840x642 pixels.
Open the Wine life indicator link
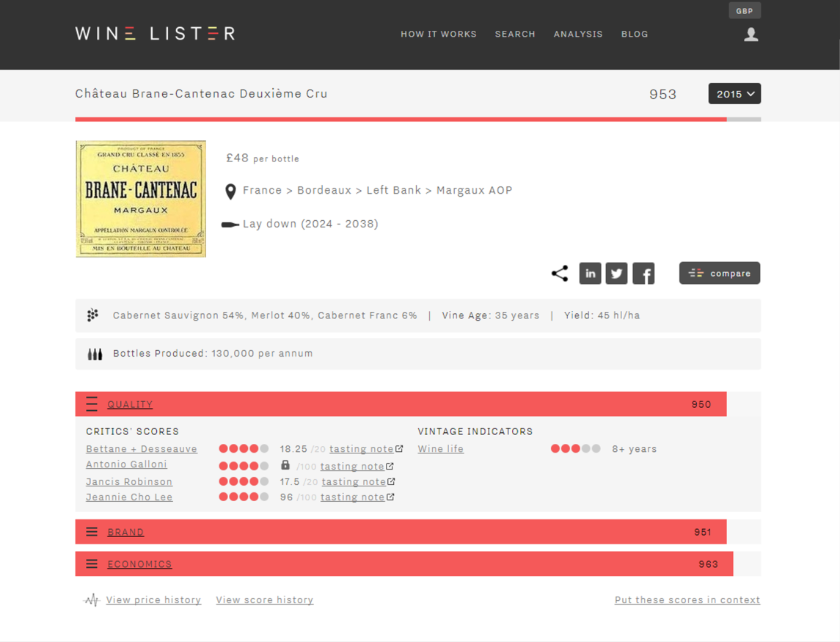(440, 449)
